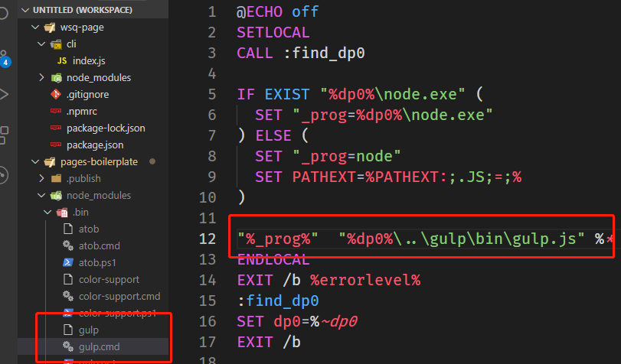Open the Run and Debug view
621x364 pixels.
pos(5,95)
